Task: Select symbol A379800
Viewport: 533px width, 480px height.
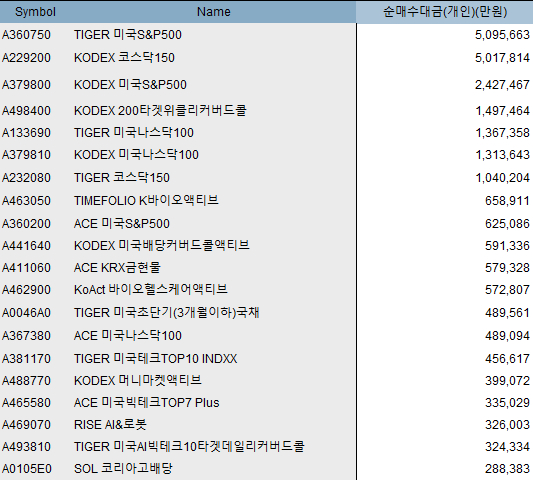Action: coord(26,85)
